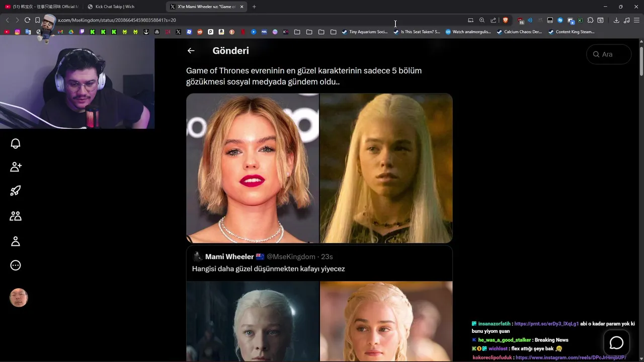644x362 pixels.
Task: Click the he_was_a_good_stalker chat username
Action: tap(505, 340)
